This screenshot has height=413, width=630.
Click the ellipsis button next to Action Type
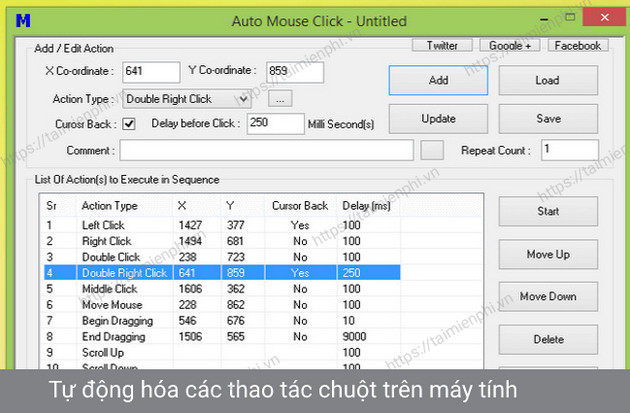click(280, 99)
